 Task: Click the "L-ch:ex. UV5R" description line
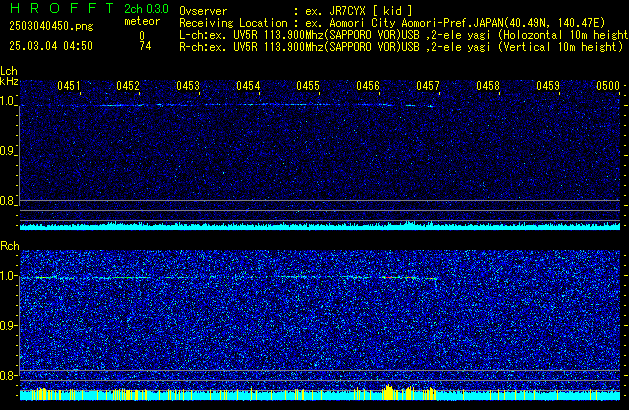(x=404, y=35)
